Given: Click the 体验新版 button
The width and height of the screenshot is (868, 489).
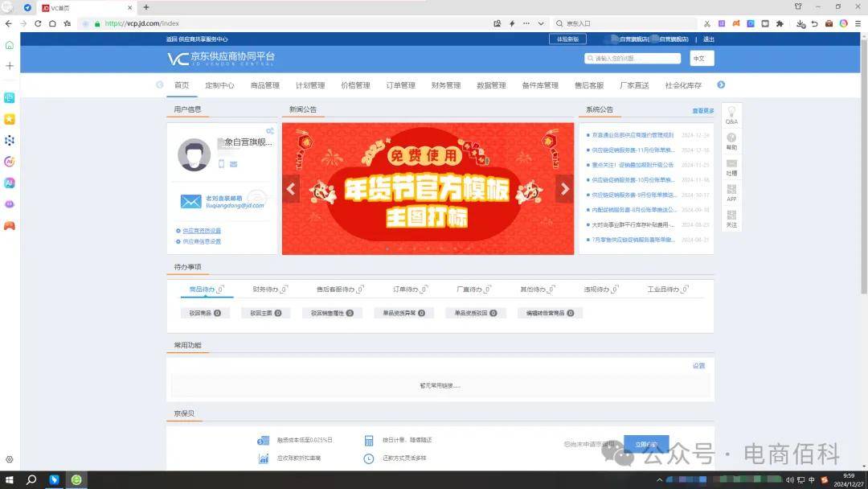Looking at the screenshot, I should point(567,39).
